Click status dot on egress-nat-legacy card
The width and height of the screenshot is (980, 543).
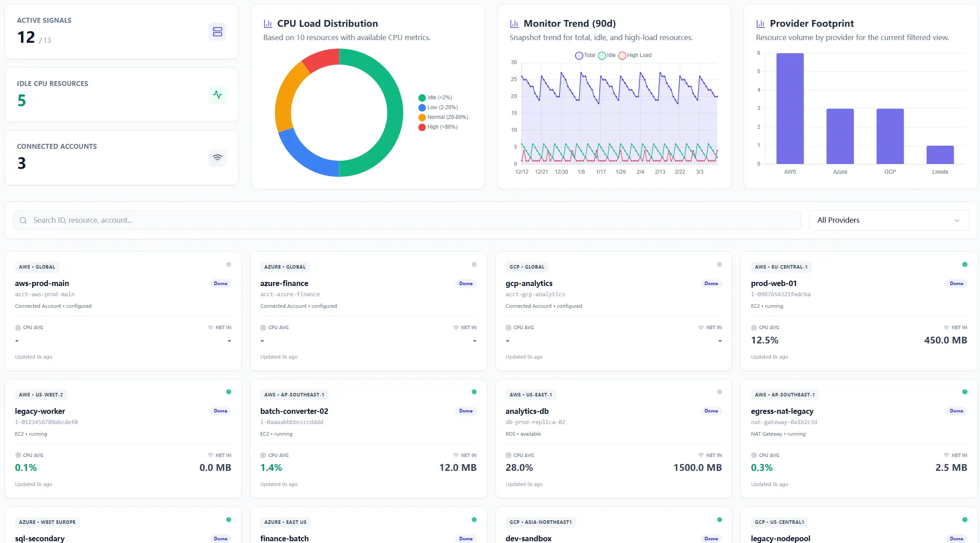click(964, 392)
